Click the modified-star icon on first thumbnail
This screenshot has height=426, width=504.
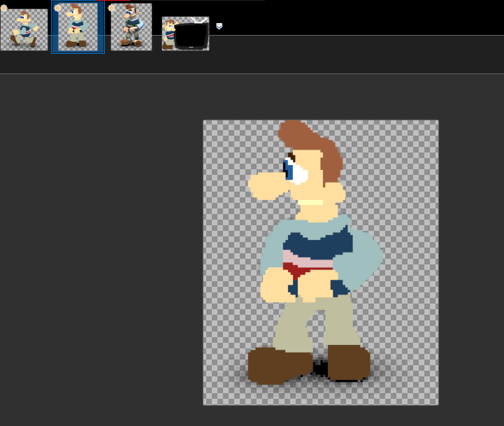tap(4, 8)
